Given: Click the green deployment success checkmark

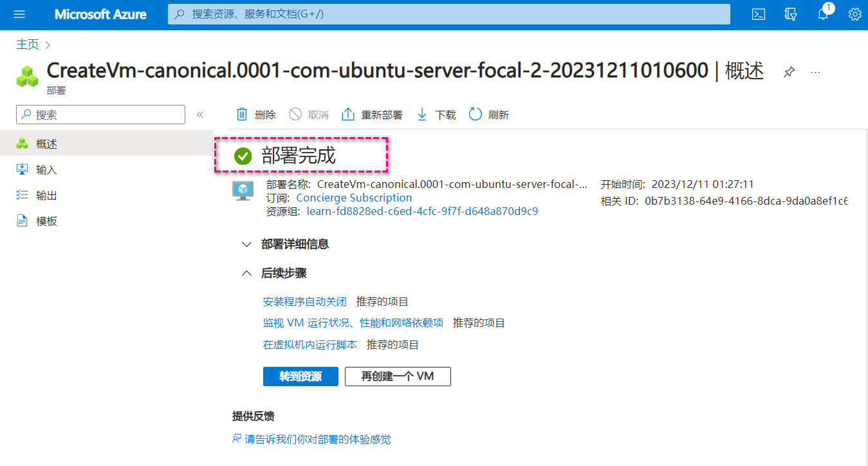Looking at the screenshot, I should [243, 156].
